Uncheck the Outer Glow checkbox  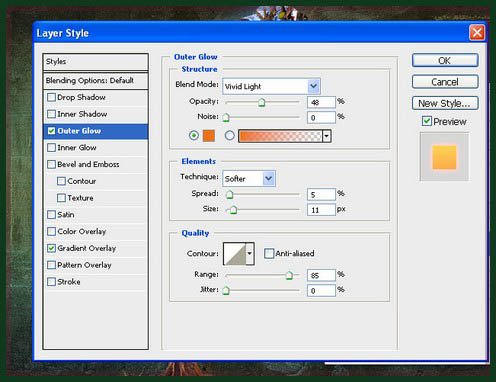51,131
